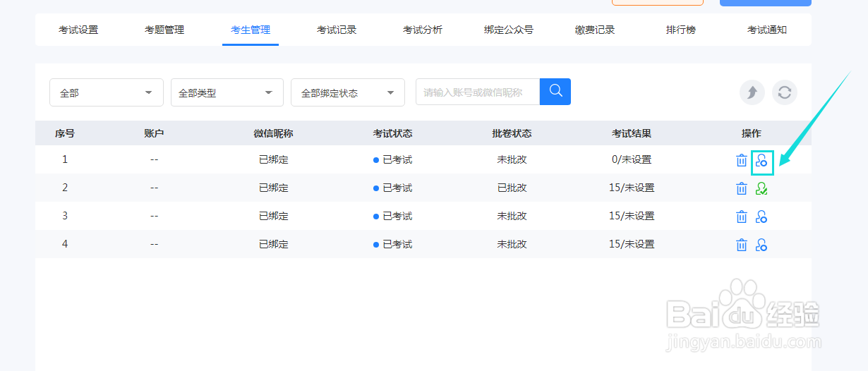Viewport: 868px width, 371px height.
Task: Click the upload arrow icon
Action: coord(752,92)
